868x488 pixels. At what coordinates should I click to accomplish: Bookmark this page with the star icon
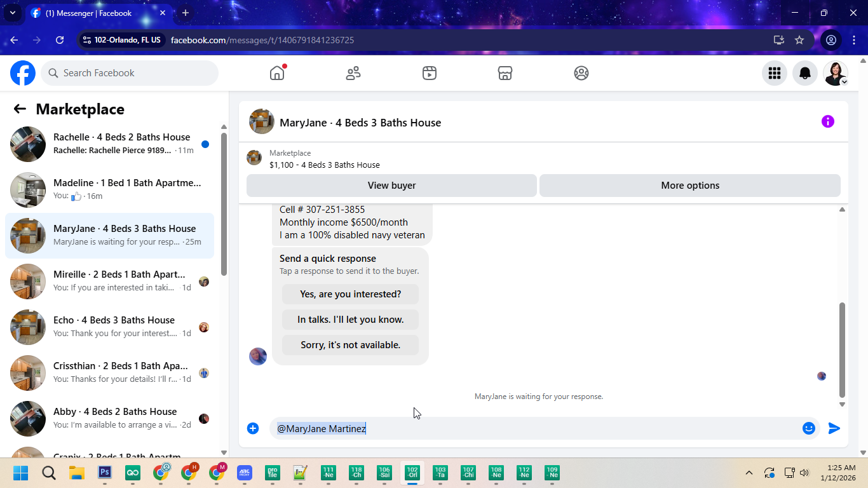(799, 40)
